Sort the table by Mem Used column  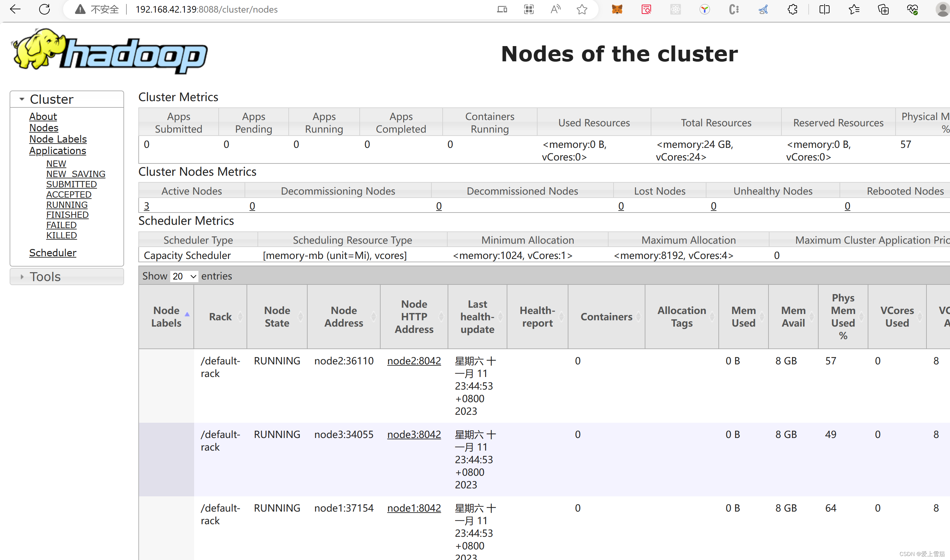(x=743, y=316)
